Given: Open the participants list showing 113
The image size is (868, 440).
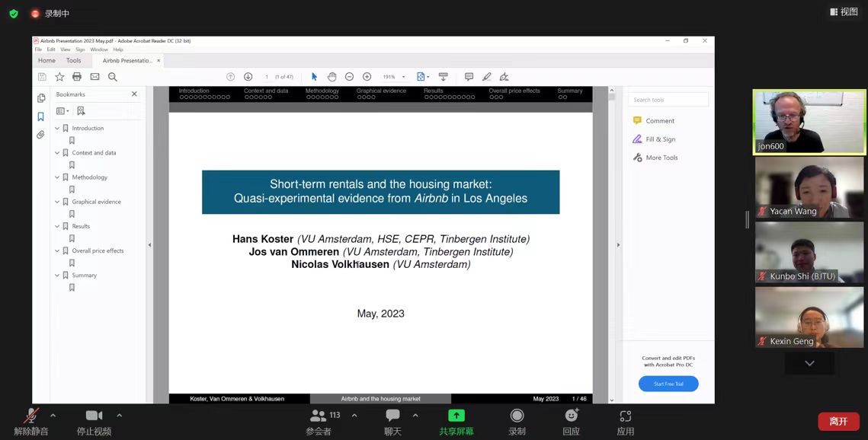Looking at the screenshot, I should point(325,422).
